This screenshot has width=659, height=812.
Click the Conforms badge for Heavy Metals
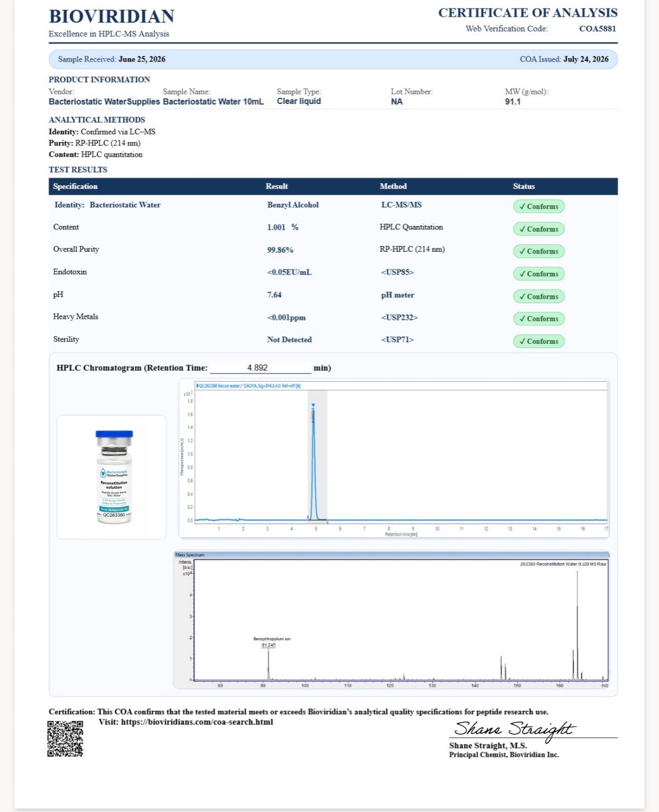pos(539,319)
